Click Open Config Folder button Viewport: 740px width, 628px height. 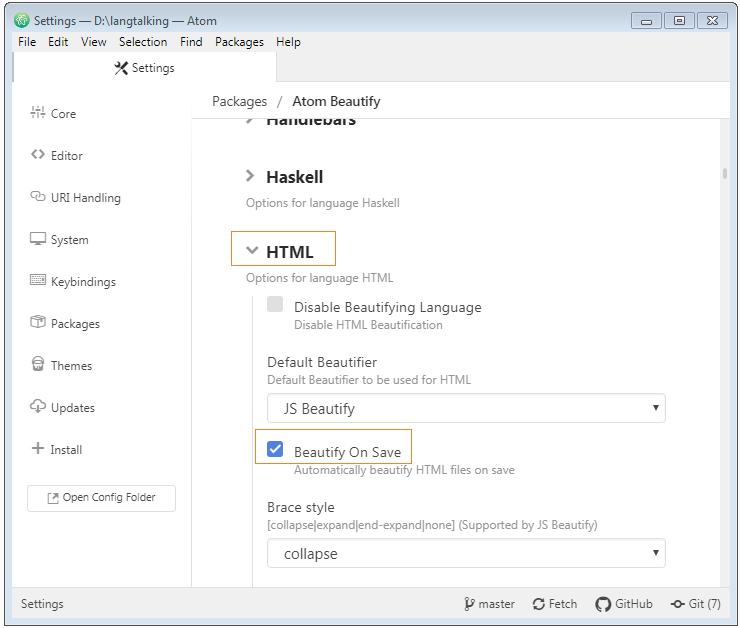pyautogui.click(x=101, y=498)
